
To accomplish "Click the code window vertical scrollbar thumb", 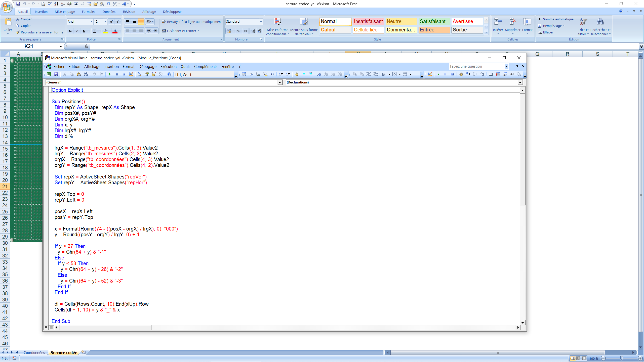I will coord(522,149).
